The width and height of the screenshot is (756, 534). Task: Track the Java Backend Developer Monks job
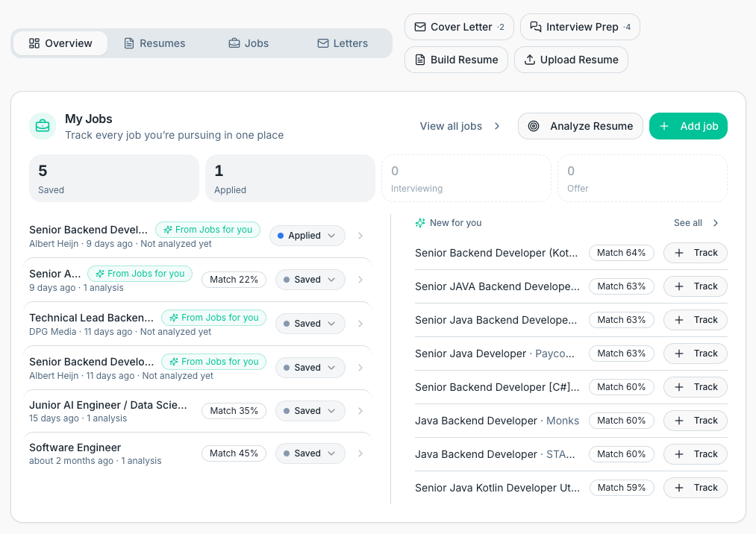point(696,421)
